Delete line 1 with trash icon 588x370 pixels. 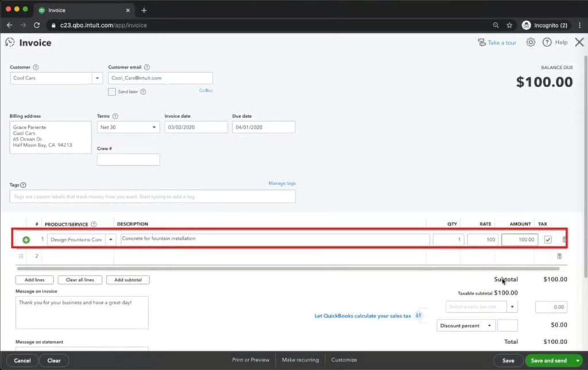[x=564, y=240]
